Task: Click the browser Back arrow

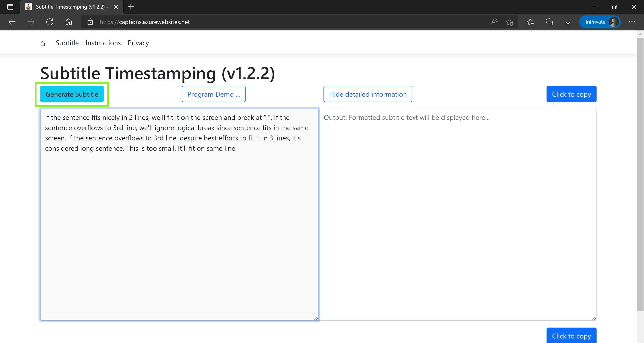Action: click(x=12, y=22)
